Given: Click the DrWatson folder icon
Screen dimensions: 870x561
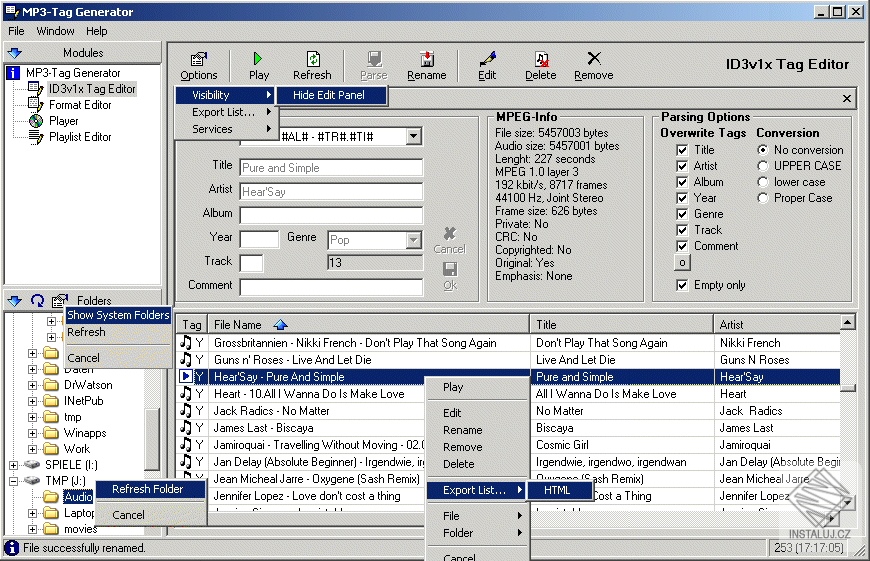Looking at the screenshot, I should (51, 385).
